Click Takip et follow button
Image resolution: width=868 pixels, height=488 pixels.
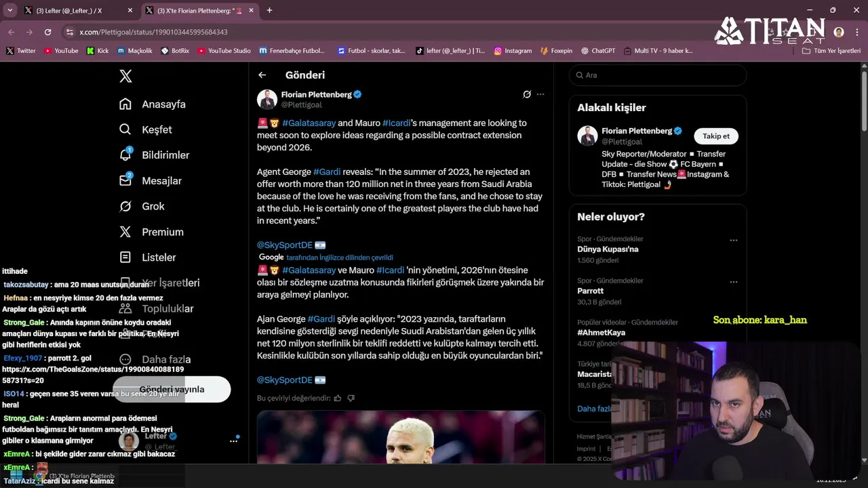(716, 136)
